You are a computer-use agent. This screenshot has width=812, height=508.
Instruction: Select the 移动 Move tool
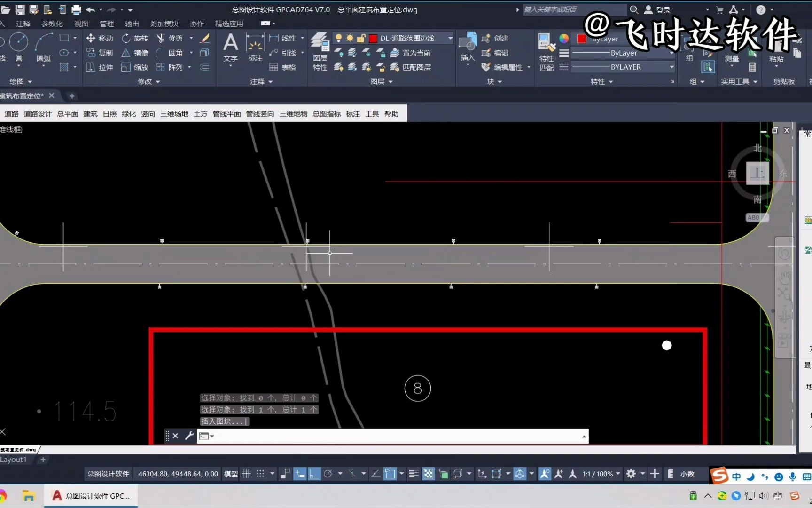pyautogui.click(x=100, y=38)
